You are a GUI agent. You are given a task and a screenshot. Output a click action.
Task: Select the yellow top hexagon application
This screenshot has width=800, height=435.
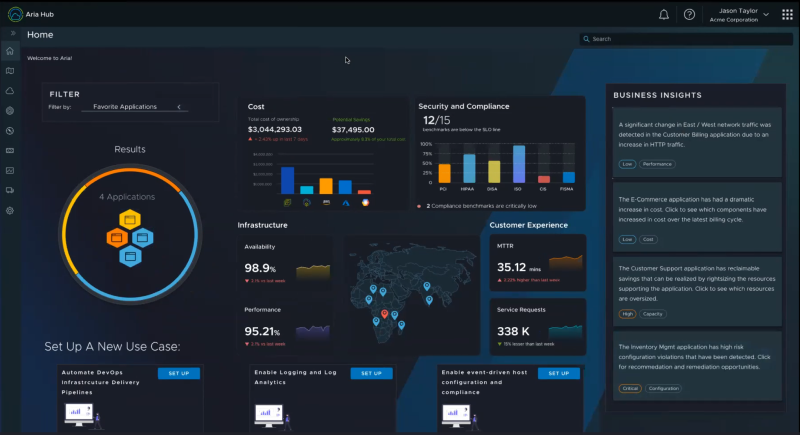pyautogui.click(x=130, y=220)
